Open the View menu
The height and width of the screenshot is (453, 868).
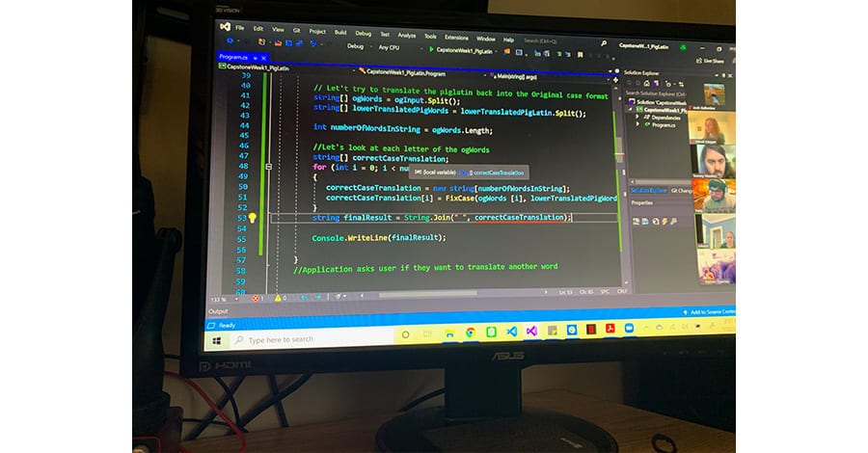click(x=278, y=30)
